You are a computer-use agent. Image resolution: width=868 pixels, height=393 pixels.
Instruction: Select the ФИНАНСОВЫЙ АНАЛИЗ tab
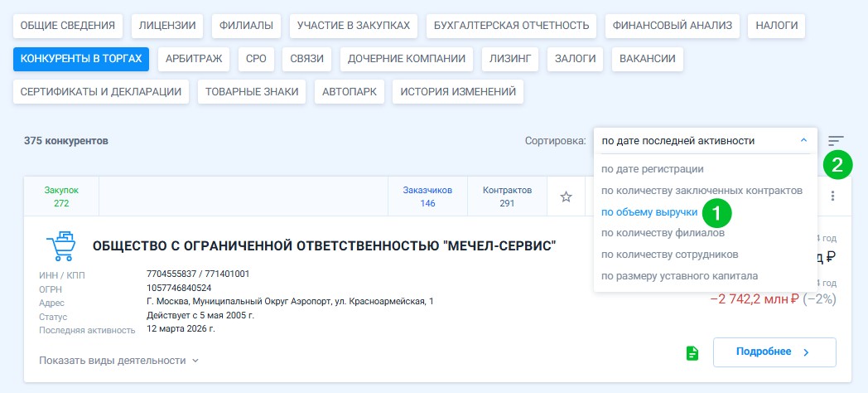[672, 26]
